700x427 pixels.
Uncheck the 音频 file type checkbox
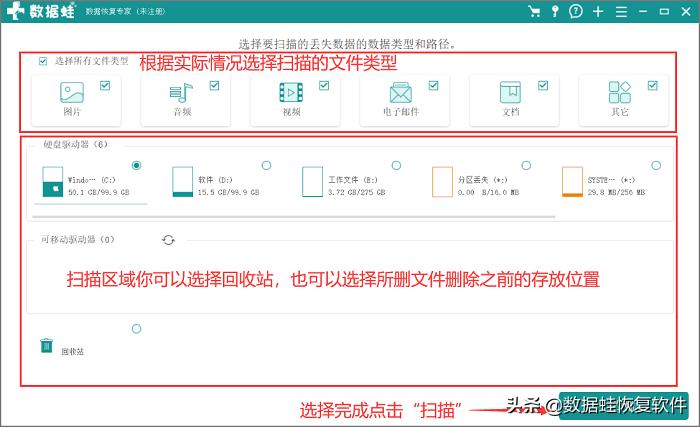214,85
